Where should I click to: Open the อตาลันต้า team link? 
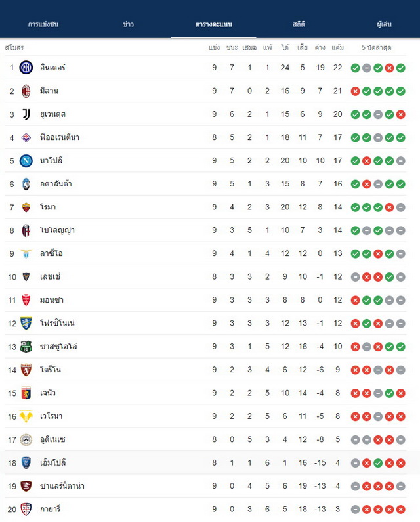tap(56, 184)
